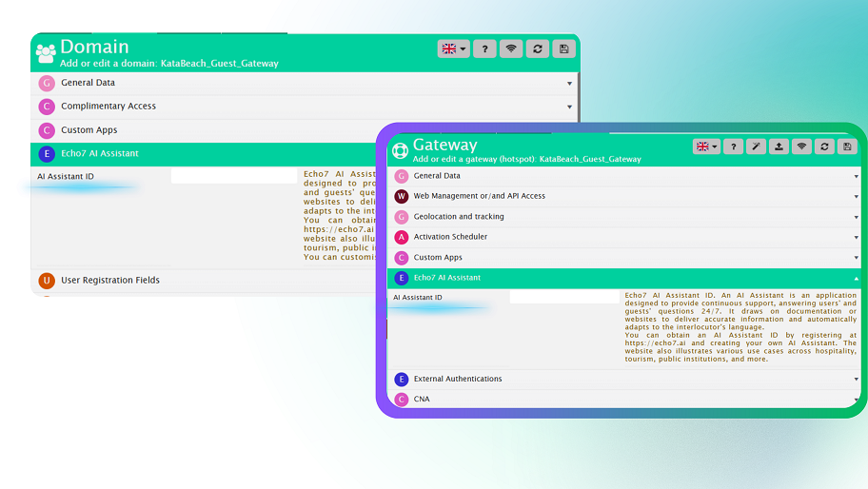This screenshot has height=489, width=868.
Task: Click the refresh icon in Gateway toolbar
Action: [x=824, y=147]
